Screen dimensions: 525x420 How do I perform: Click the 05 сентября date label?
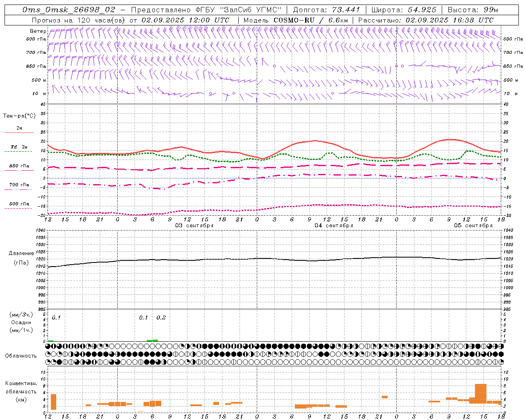pos(473,226)
